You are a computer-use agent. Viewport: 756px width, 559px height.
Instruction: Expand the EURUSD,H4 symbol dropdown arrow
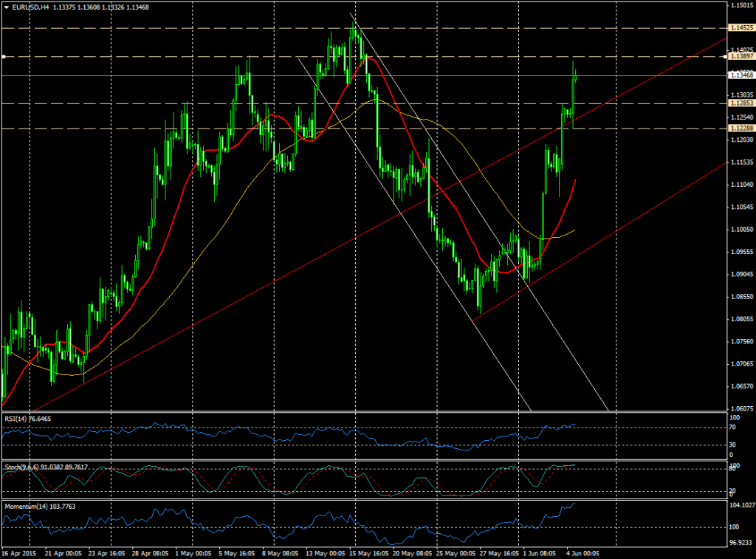(x=7, y=7)
